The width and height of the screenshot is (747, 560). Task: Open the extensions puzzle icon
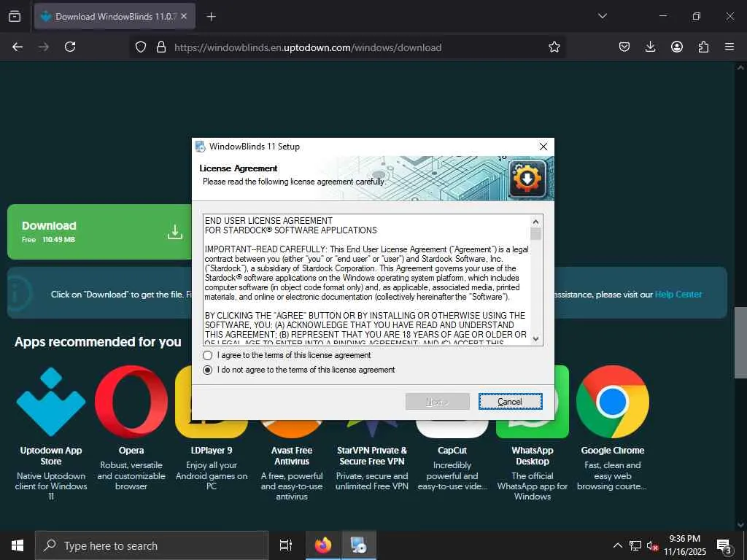703,47
